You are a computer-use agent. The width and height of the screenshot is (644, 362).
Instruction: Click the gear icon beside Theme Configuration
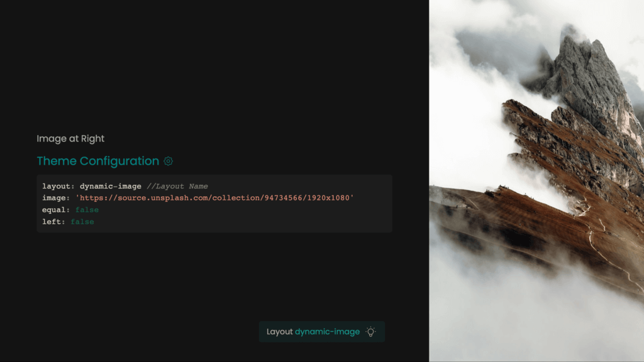click(169, 162)
